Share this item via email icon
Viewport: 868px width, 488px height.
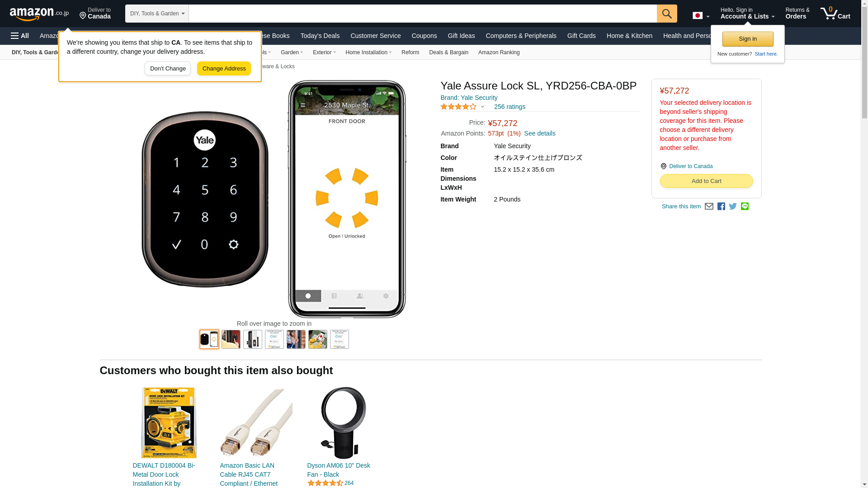(x=709, y=206)
